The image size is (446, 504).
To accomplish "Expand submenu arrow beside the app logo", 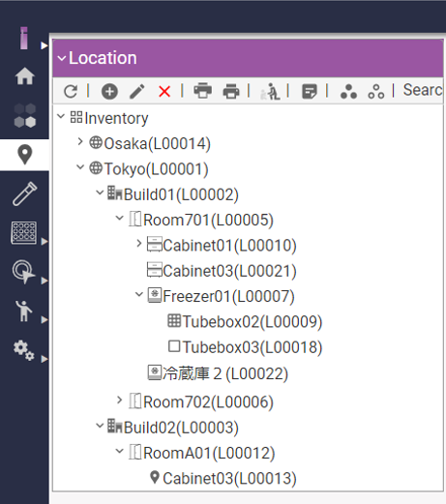I will point(45,45).
